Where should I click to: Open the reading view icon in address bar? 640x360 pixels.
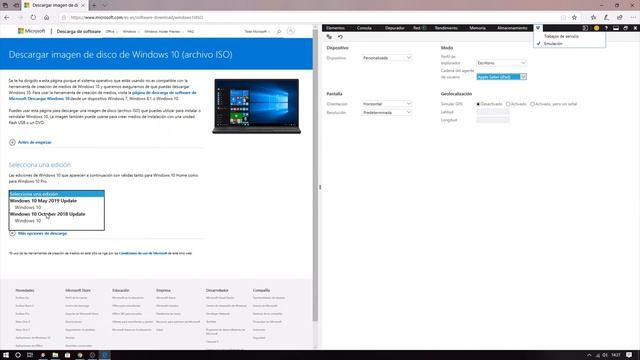pos(563,18)
